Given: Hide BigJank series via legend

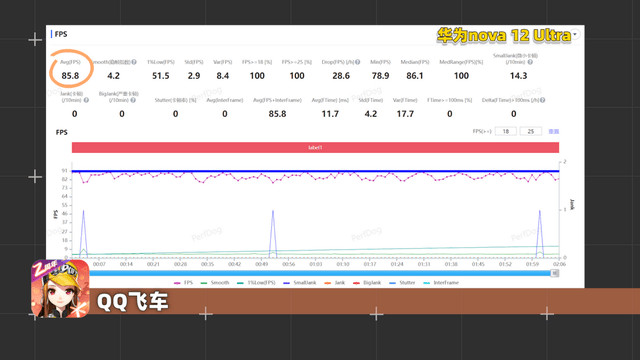Looking at the screenshot, I should pos(367,282).
